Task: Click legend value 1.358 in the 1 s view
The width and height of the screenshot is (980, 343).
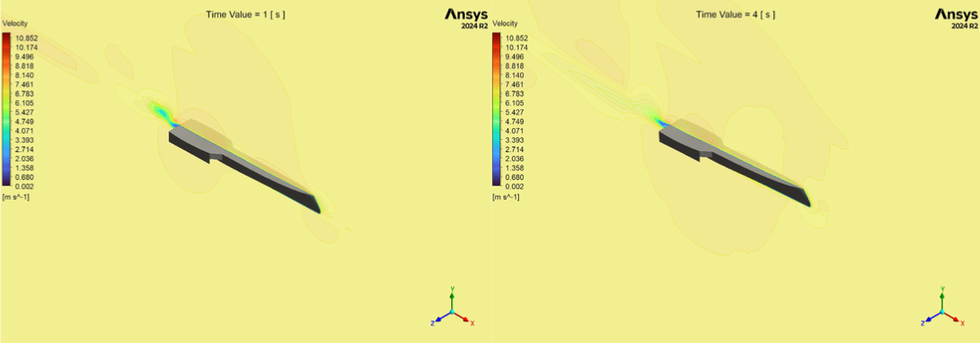Action: [x=25, y=167]
